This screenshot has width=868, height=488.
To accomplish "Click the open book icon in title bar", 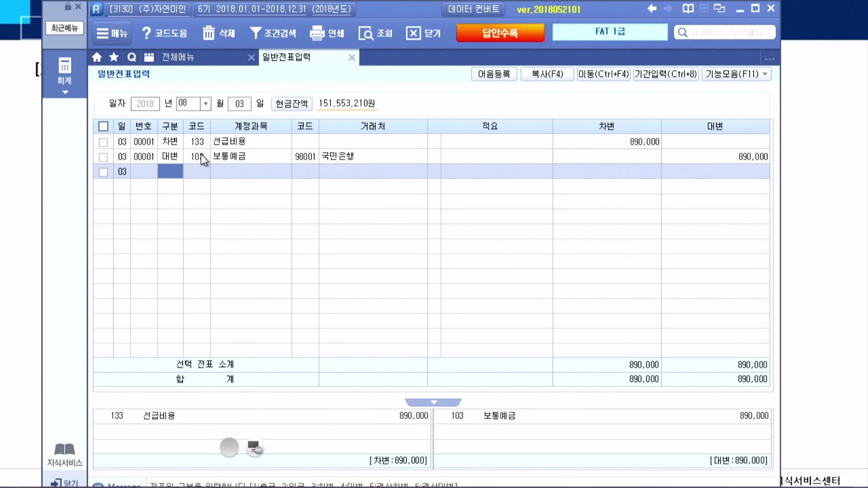I will (x=688, y=9).
